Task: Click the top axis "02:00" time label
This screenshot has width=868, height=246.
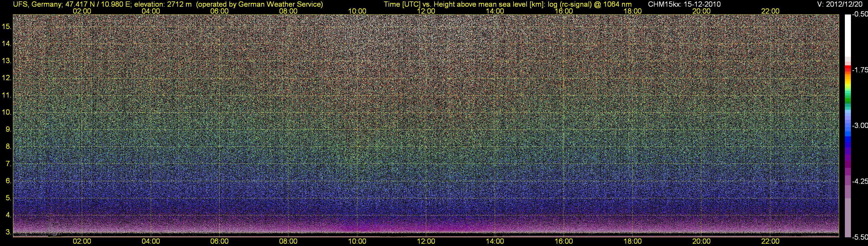Action: point(82,11)
